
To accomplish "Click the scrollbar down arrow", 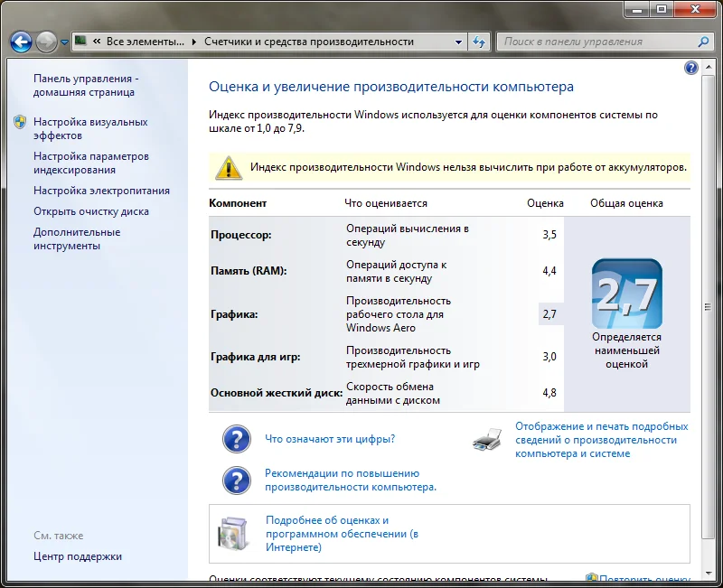I will coord(708,574).
